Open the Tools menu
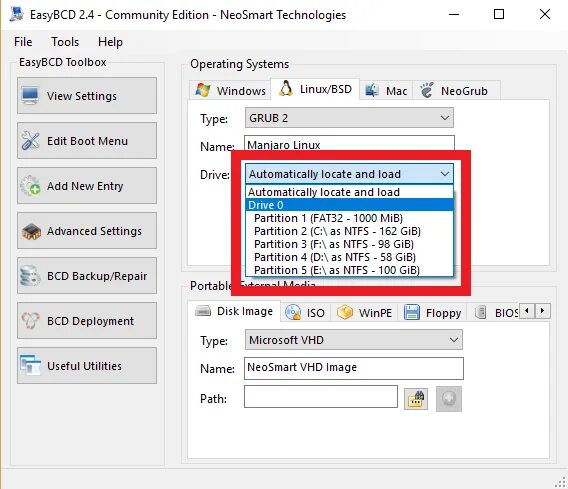The width and height of the screenshot is (568, 489). 65,42
